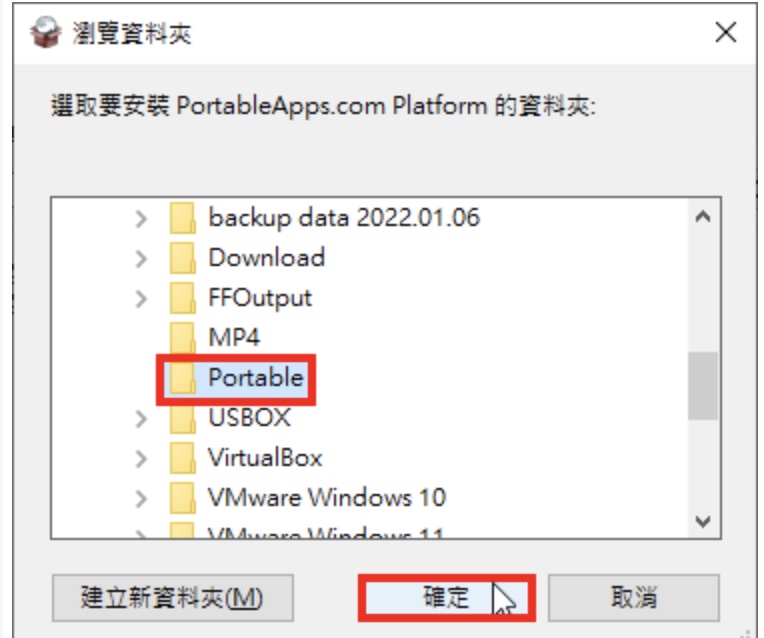764x638 pixels.
Task: Click the FFOutput folder icon
Action: pos(183,298)
